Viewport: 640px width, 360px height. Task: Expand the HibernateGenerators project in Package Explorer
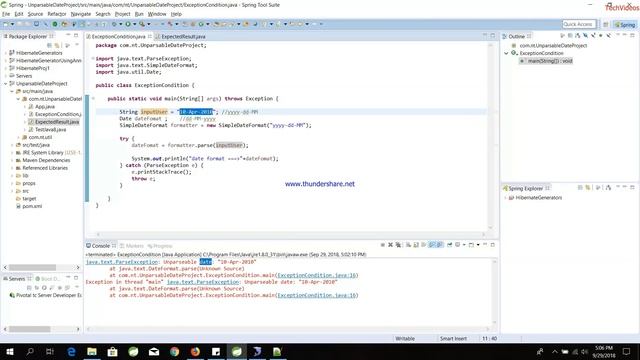(6, 53)
